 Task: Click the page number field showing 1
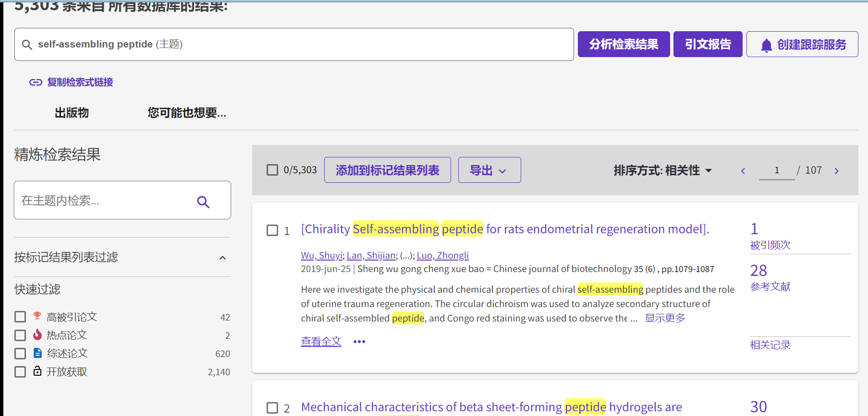[777, 170]
